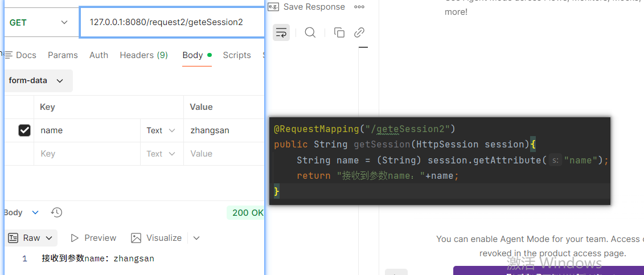Image resolution: width=644 pixels, height=275 pixels.
Task: Click the name key cell
Action: (87, 130)
